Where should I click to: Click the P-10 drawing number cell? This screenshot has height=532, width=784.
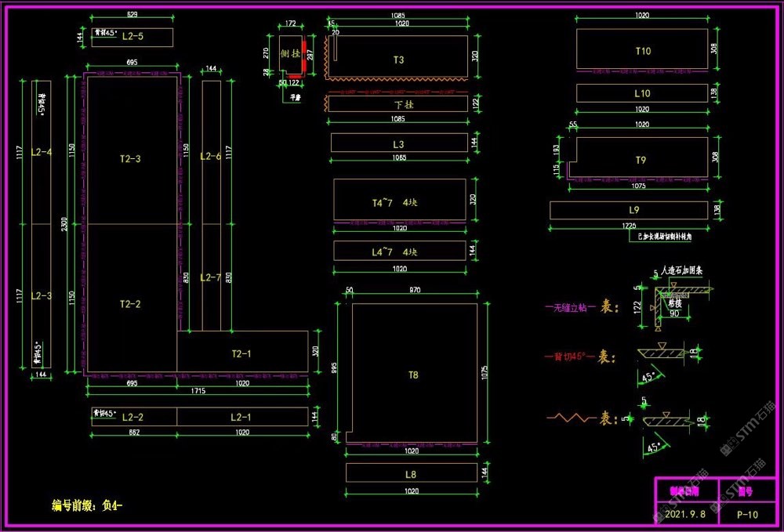click(747, 515)
